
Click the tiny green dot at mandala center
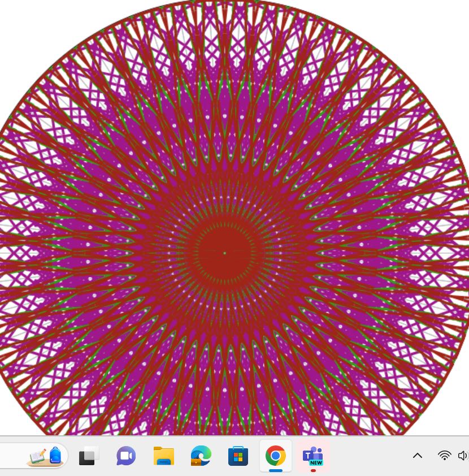click(224, 253)
